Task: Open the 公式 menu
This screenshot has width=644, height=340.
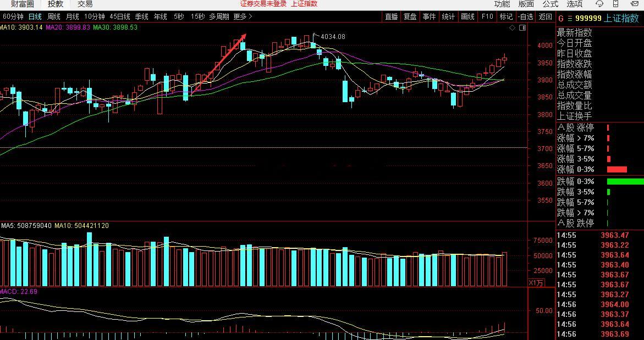Action: [x=551, y=4]
